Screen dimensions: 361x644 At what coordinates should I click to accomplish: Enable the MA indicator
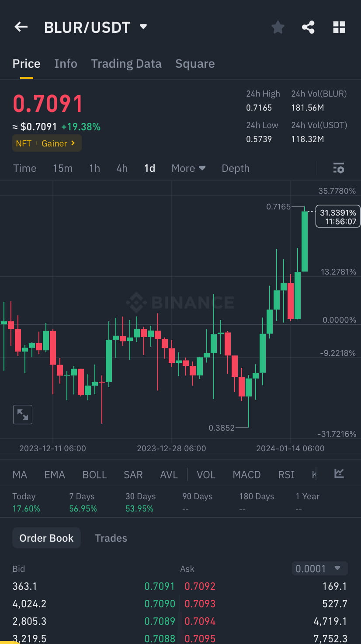pyautogui.click(x=20, y=474)
